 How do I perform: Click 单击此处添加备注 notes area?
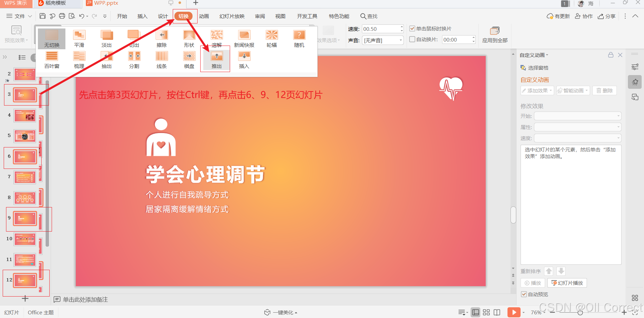(x=86, y=299)
